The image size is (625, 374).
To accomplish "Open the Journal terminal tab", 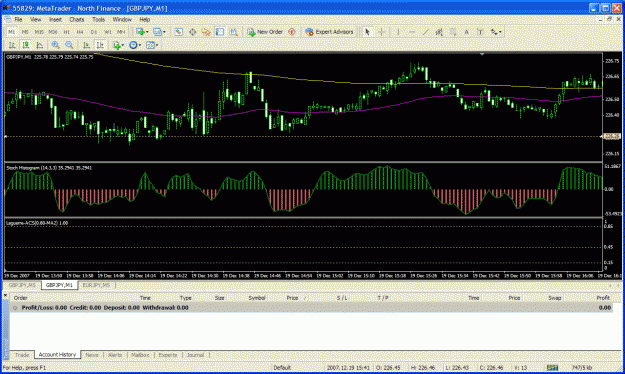I will tap(195, 355).
